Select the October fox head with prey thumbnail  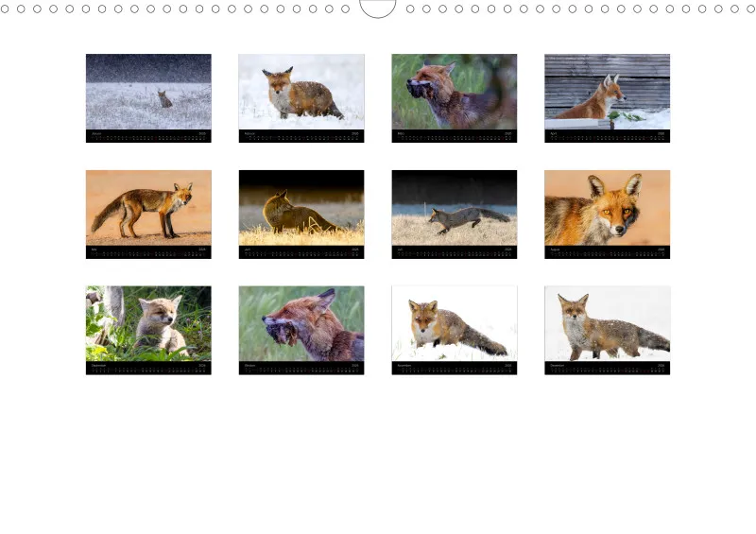coord(301,331)
